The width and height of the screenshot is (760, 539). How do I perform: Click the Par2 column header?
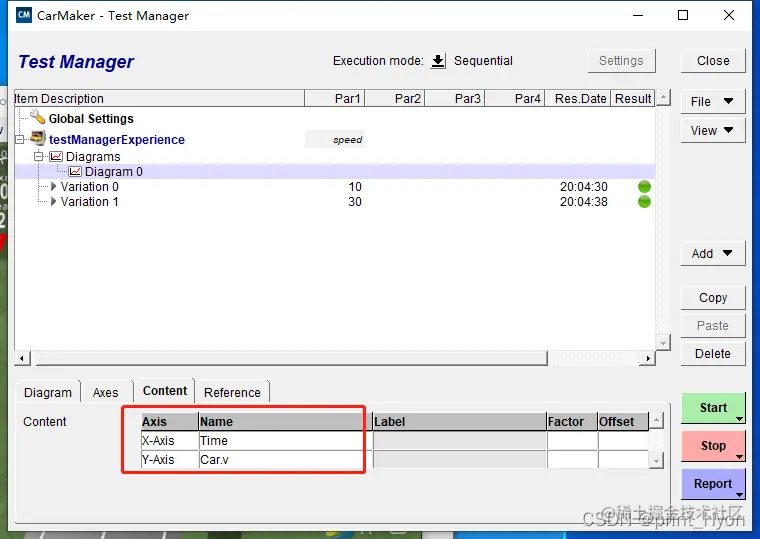click(395, 98)
